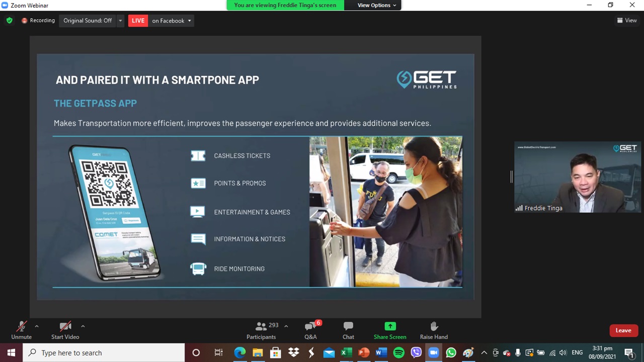Click the encryption shield icon

coord(9,21)
